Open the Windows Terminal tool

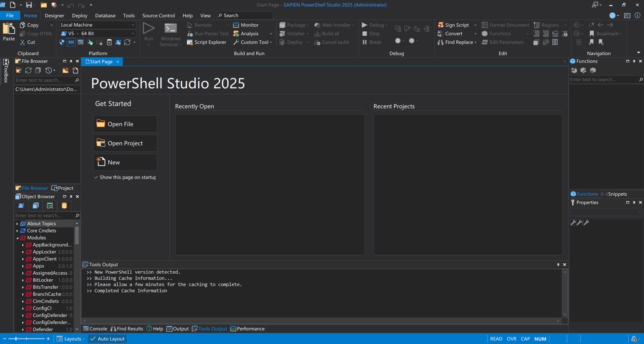[171, 34]
